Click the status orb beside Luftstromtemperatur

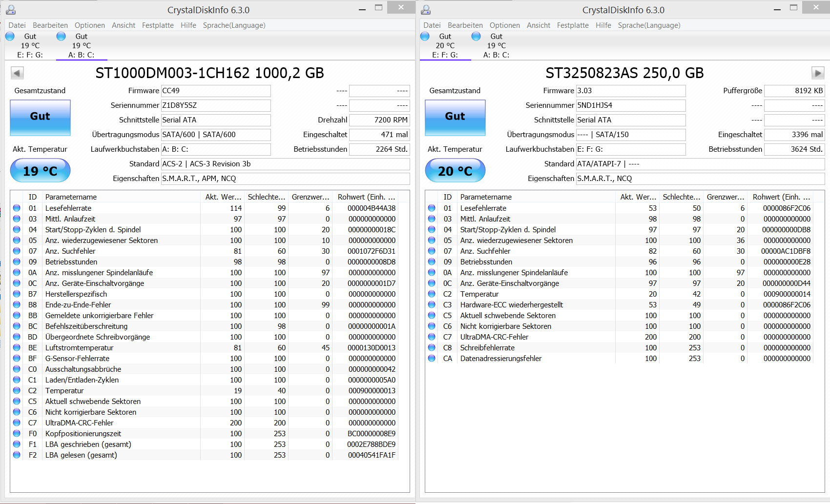[17, 347]
